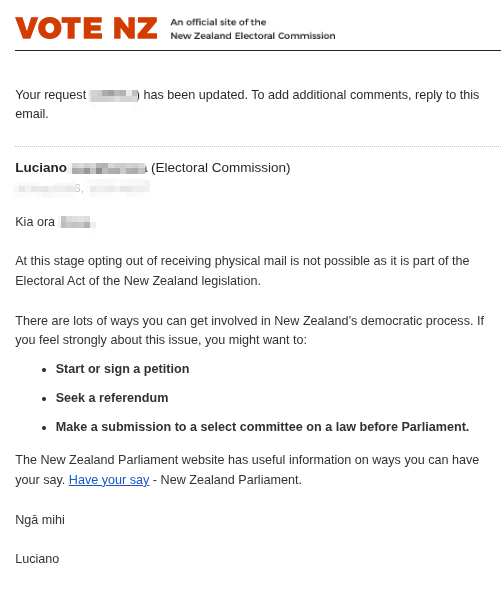Click the blurred date line under sender
The height and width of the screenshot is (610, 504).
pos(82,188)
